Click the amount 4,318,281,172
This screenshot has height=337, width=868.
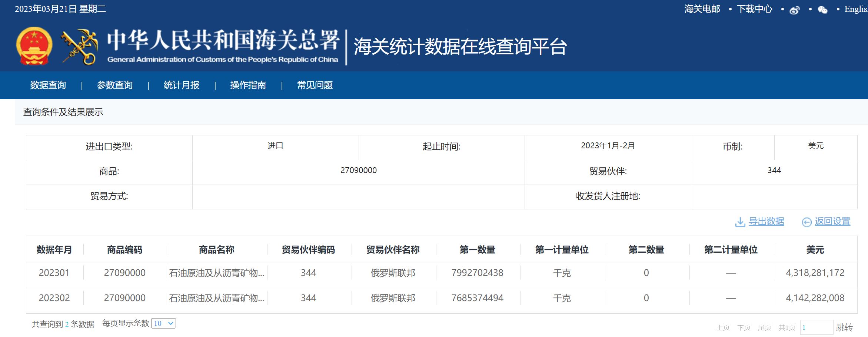coord(815,273)
